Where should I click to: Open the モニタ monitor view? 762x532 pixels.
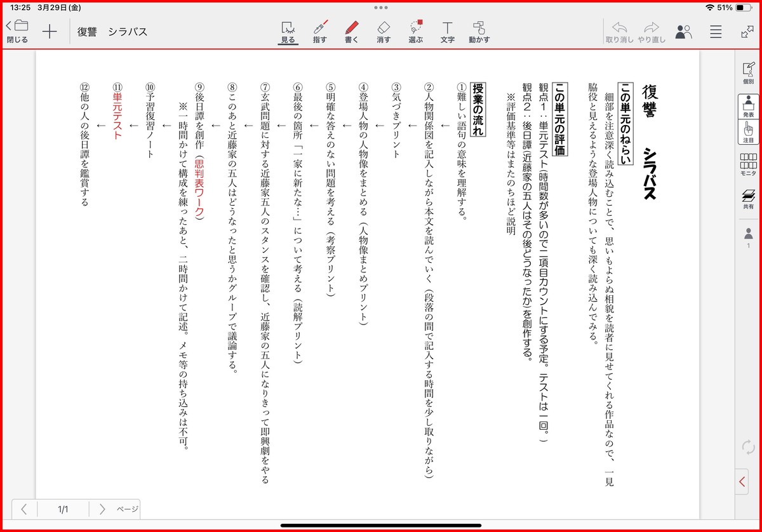click(x=748, y=164)
